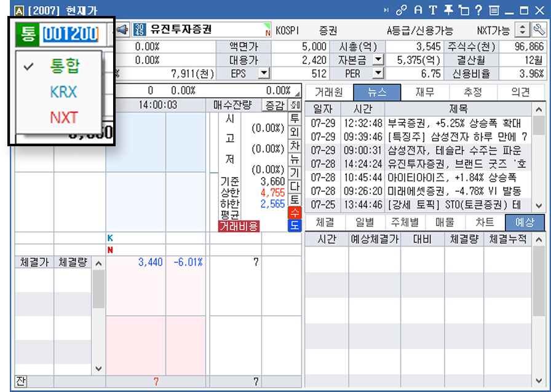Switch to the 차트 tab
Image resolution: width=551 pixels, height=392 pixels.
[485, 222]
